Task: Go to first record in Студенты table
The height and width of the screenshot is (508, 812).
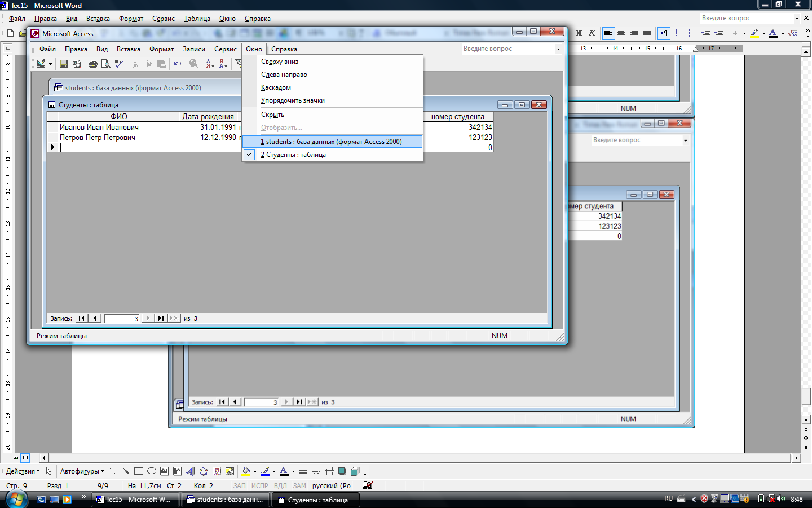Action: pyautogui.click(x=82, y=318)
